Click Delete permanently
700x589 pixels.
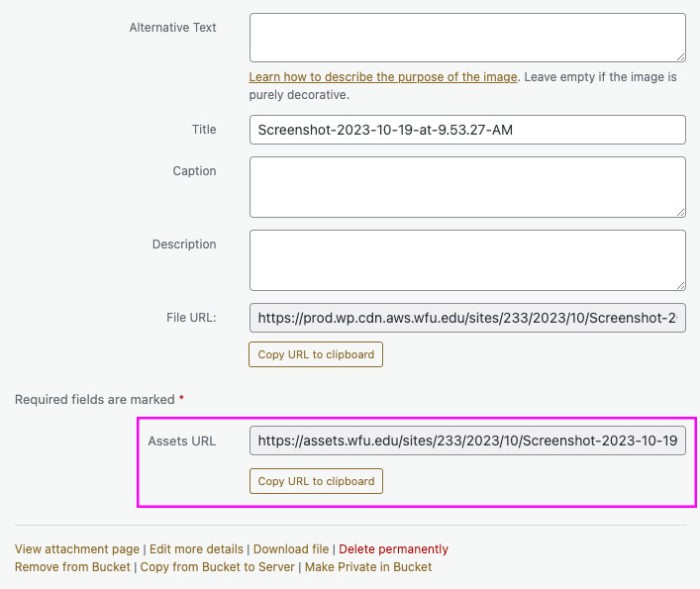[393, 548]
